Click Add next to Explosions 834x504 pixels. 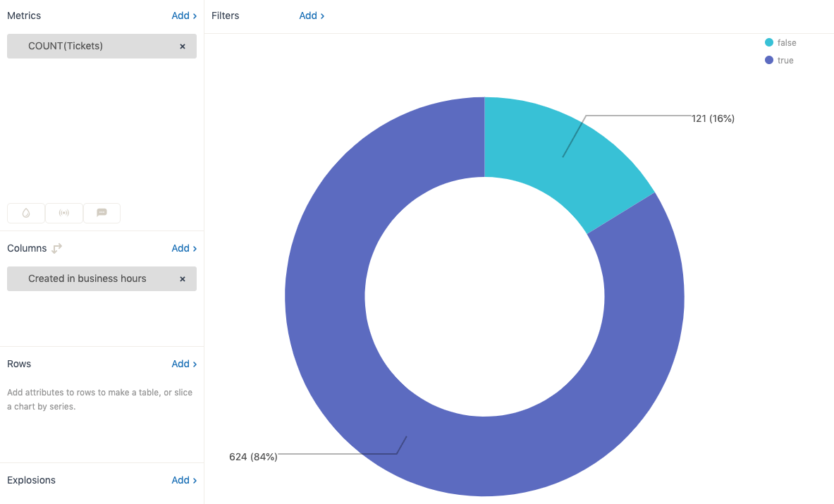click(x=183, y=480)
